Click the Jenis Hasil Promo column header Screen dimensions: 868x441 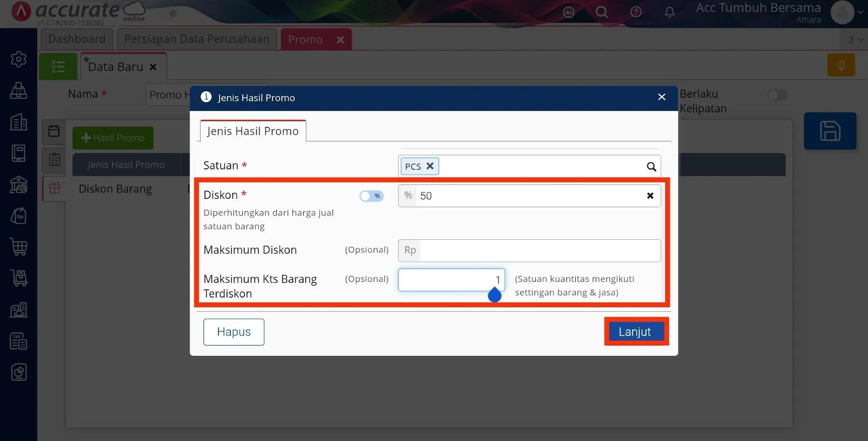[x=126, y=165]
